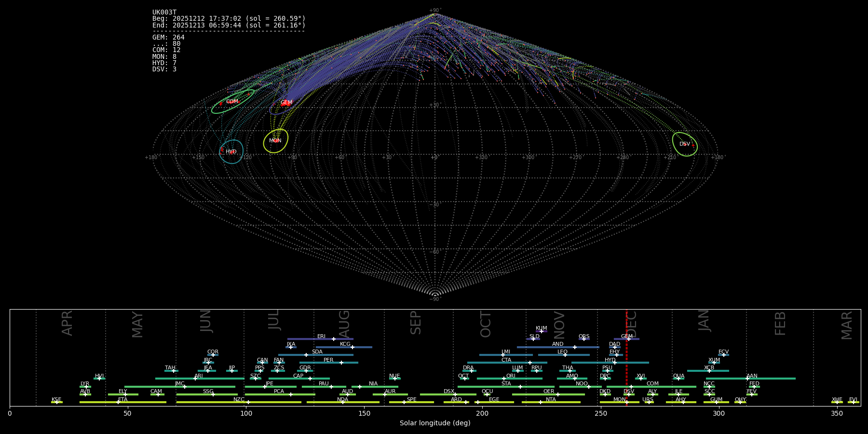The height and width of the screenshot is (434, 868).
Task: Click the yellow MON radiant ellipse
Action: pos(275,141)
